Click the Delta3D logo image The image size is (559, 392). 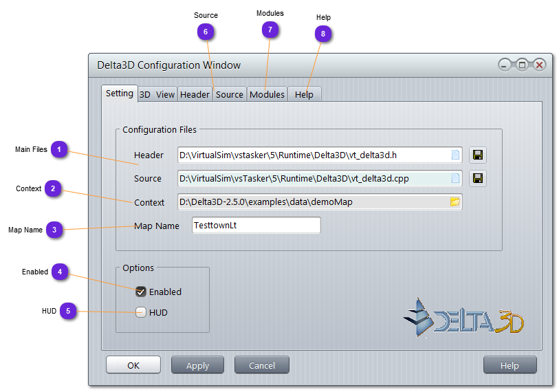[x=464, y=317]
